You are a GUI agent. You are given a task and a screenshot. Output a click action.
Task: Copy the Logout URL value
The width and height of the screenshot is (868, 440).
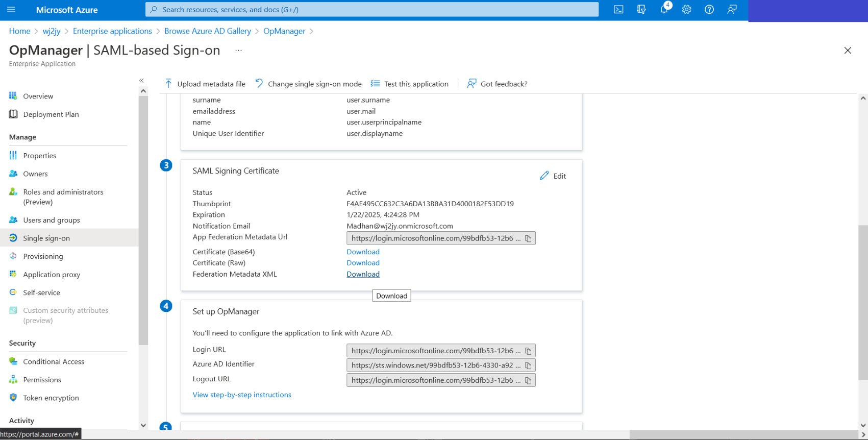click(528, 380)
